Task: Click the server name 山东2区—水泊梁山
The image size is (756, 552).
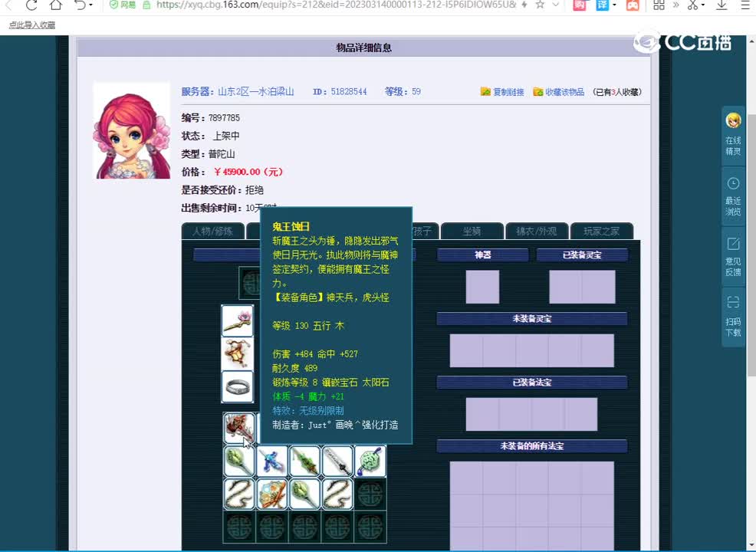Action: pyautogui.click(x=256, y=91)
